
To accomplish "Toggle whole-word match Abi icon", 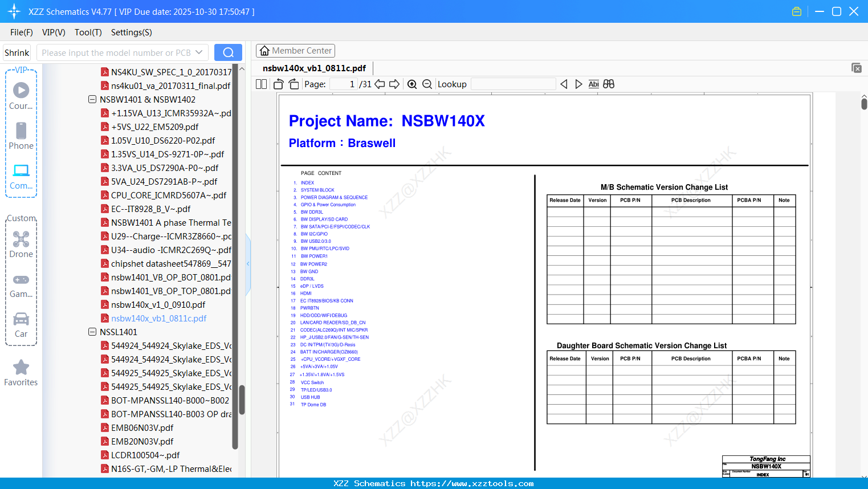I will tap(594, 84).
